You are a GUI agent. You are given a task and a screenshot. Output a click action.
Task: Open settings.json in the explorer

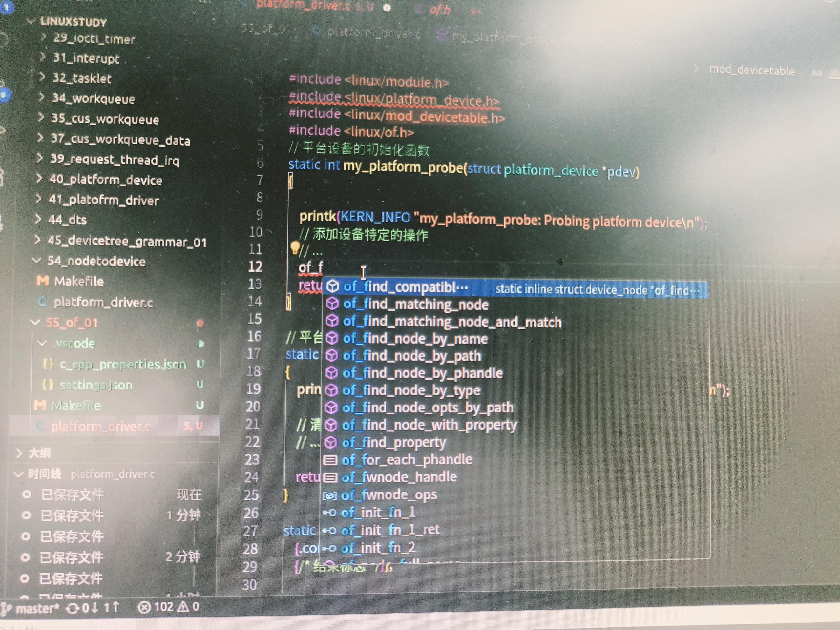96,385
